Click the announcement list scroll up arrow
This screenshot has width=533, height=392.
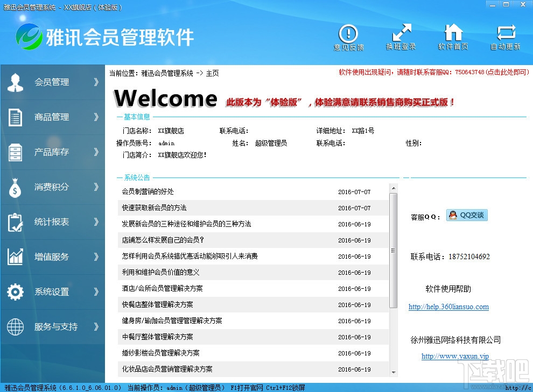(x=394, y=188)
